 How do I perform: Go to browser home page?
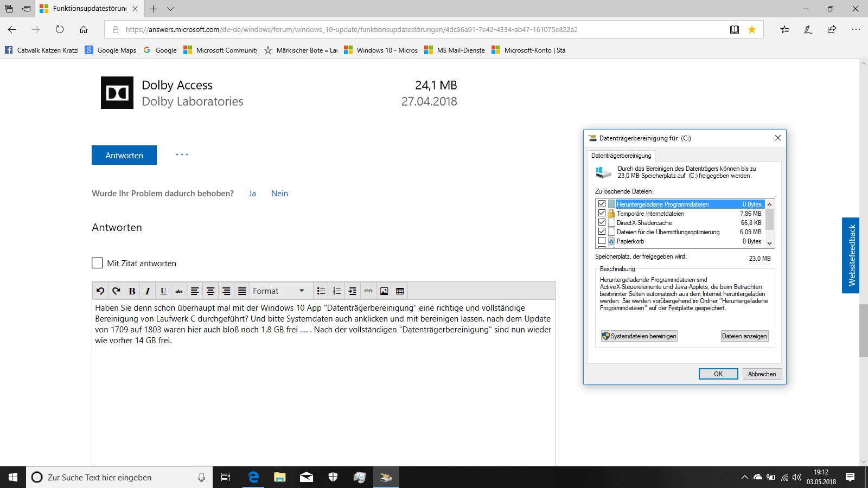[84, 30]
